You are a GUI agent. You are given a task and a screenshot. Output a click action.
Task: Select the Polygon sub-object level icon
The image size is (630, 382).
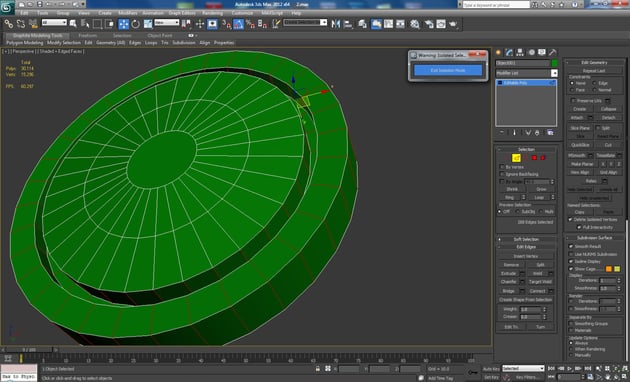point(534,158)
